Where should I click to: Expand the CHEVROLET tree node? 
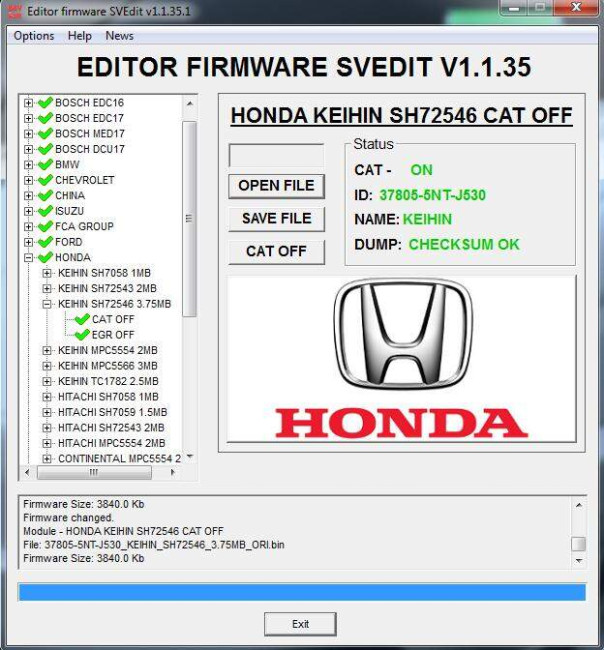[x=28, y=180]
